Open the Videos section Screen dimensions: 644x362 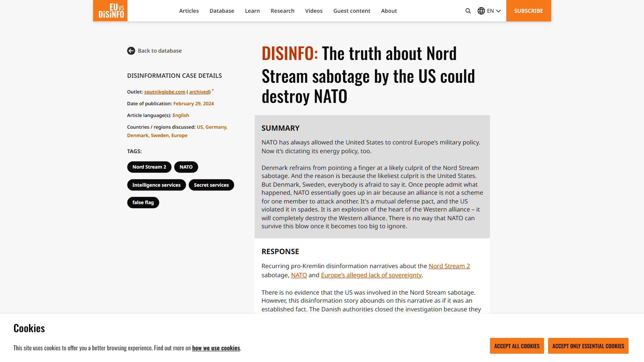(x=314, y=11)
